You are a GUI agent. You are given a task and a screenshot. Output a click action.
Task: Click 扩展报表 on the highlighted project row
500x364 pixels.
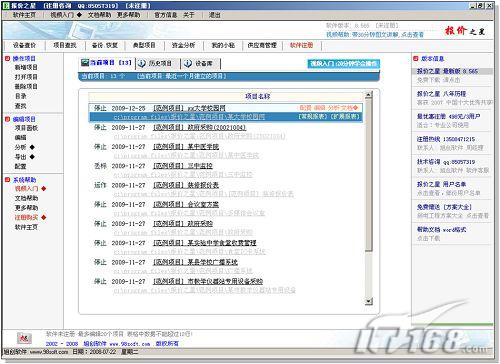[x=345, y=117]
